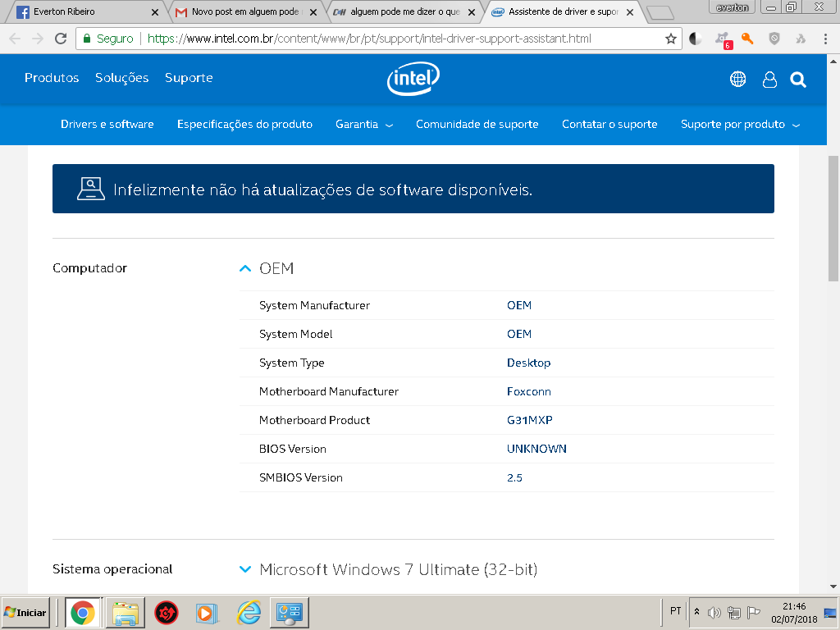Click the G31MXP motherboard product value
This screenshot has width=840, height=630.
529,421
